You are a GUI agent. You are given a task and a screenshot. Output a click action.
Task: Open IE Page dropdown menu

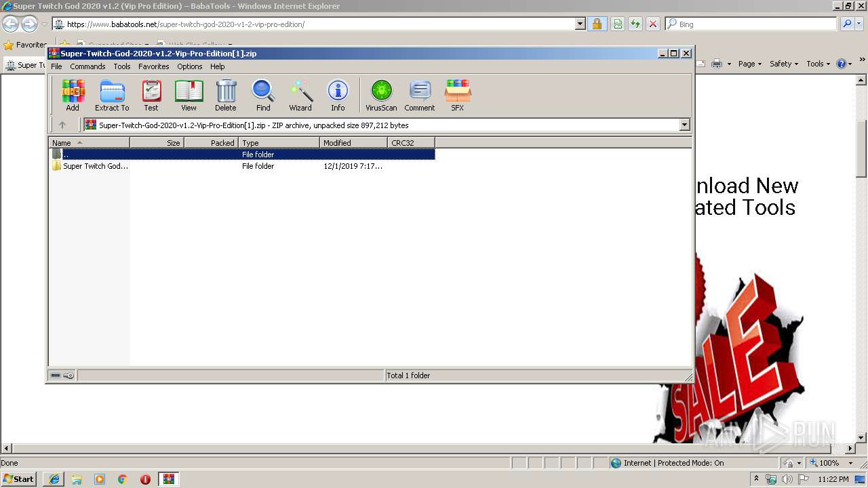point(749,64)
